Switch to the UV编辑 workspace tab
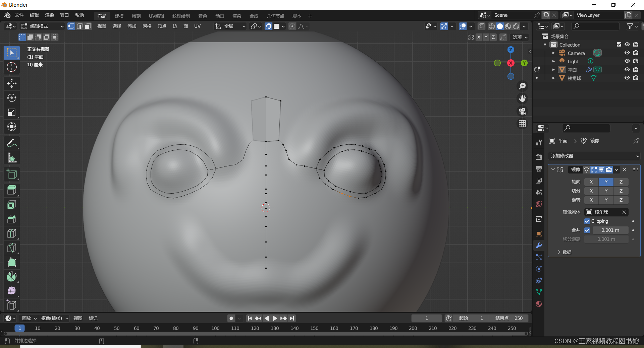Screen dimensions: 644x348 point(156,16)
